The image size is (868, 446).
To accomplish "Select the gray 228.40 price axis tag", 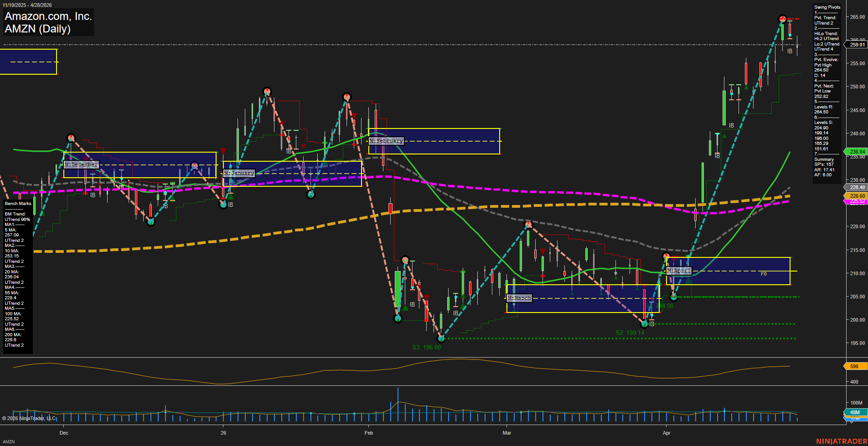I will pos(857,187).
